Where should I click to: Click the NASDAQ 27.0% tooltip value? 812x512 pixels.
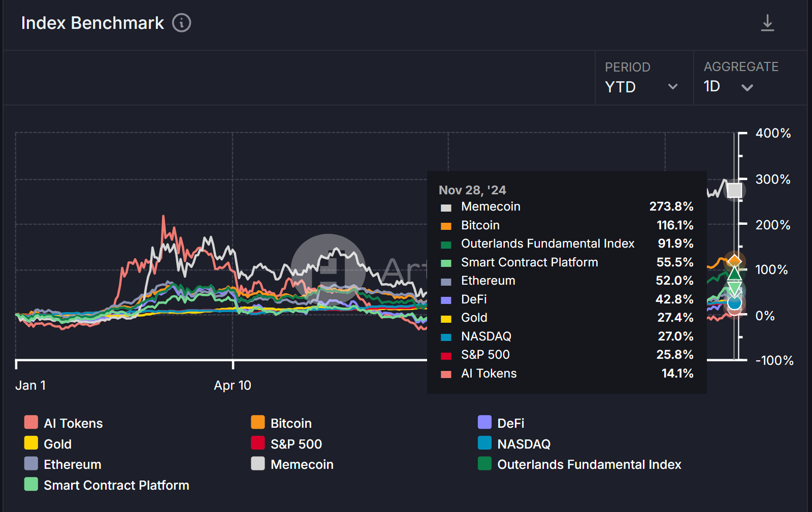click(x=675, y=336)
